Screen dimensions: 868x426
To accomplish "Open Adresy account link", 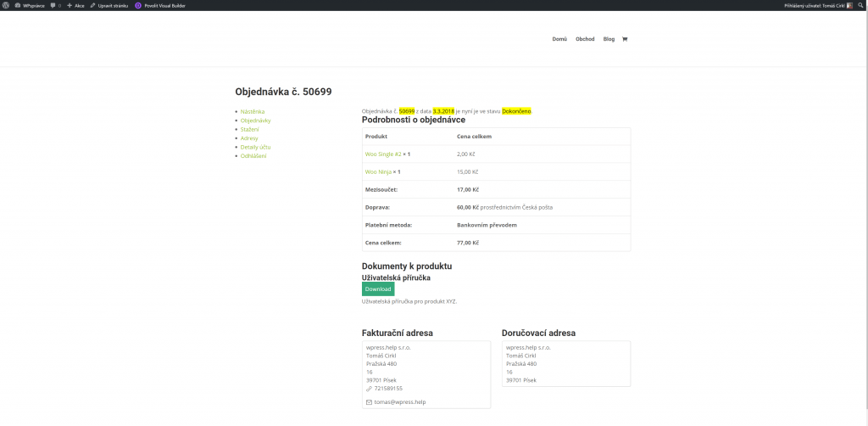I will [x=249, y=138].
